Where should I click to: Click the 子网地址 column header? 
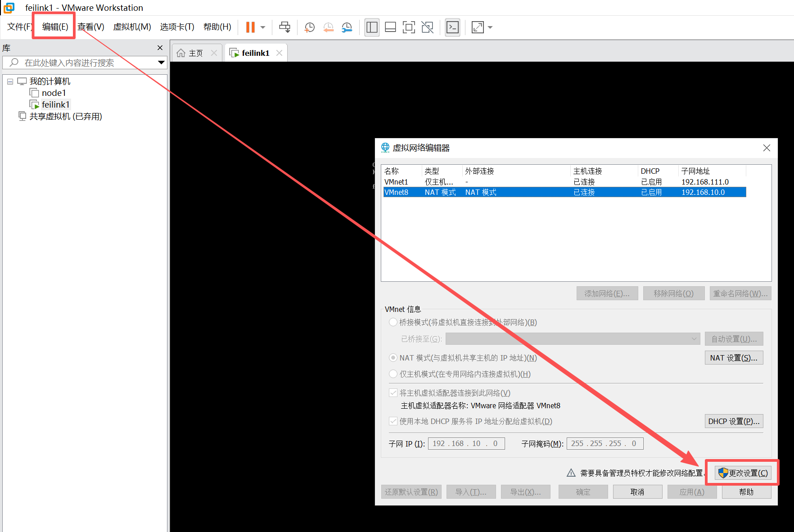(712, 171)
